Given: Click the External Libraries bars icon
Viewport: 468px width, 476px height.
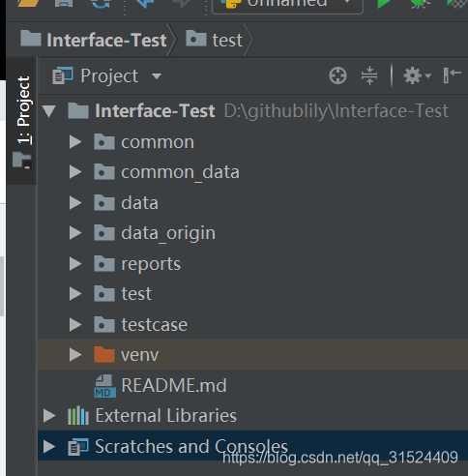Looking at the screenshot, I should (78, 416).
